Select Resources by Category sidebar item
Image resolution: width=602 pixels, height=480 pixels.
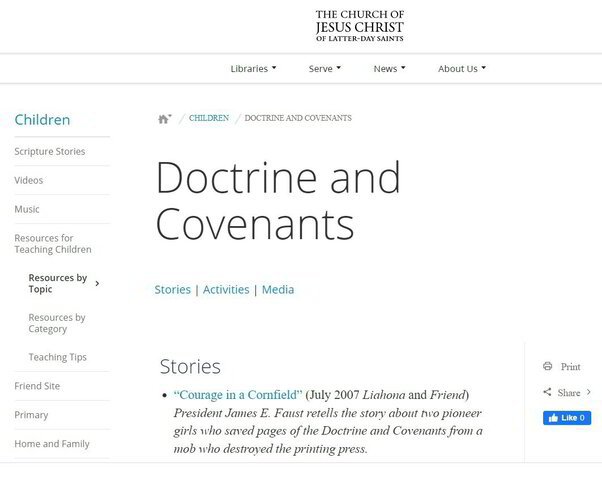coord(57,323)
